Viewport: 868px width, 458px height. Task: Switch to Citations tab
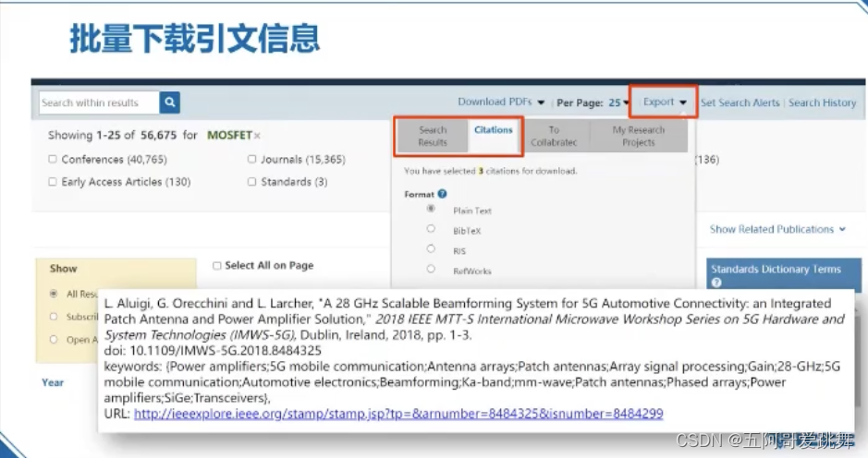point(494,136)
